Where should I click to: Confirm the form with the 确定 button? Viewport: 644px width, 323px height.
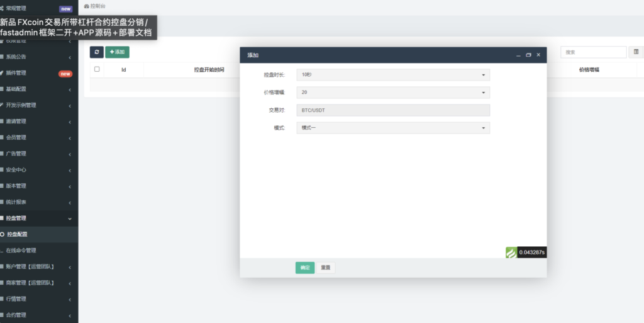(x=305, y=268)
